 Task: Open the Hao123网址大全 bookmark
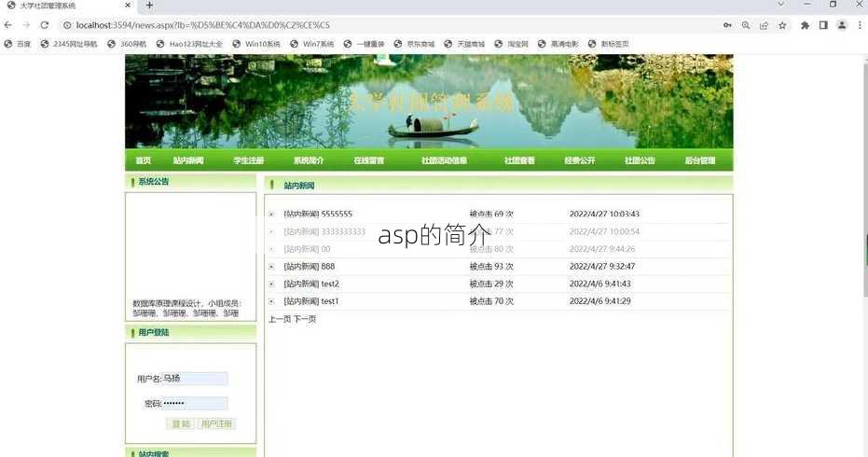[189, 44]
